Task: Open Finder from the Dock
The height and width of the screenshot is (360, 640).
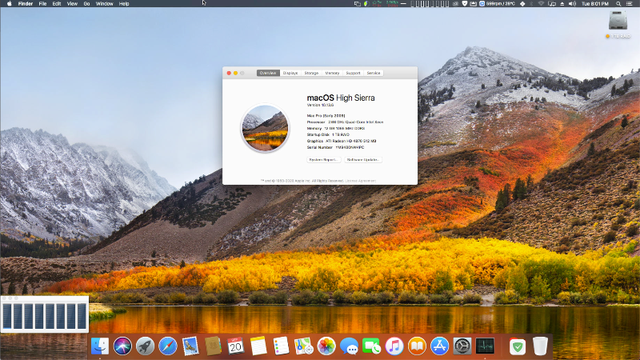Action: [x=100, y=346]
